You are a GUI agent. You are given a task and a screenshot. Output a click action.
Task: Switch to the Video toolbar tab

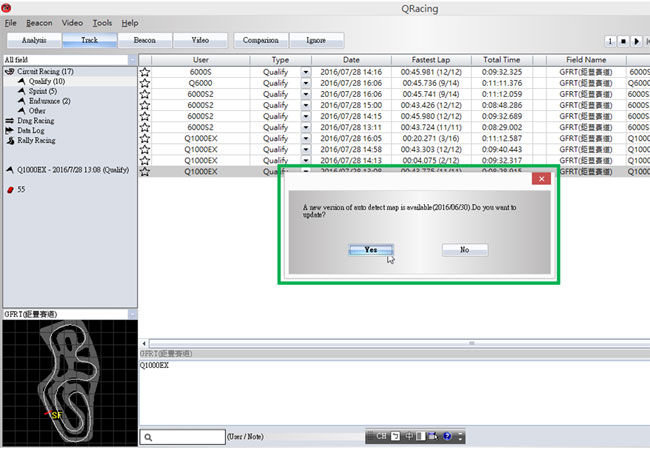click(200, 40)
